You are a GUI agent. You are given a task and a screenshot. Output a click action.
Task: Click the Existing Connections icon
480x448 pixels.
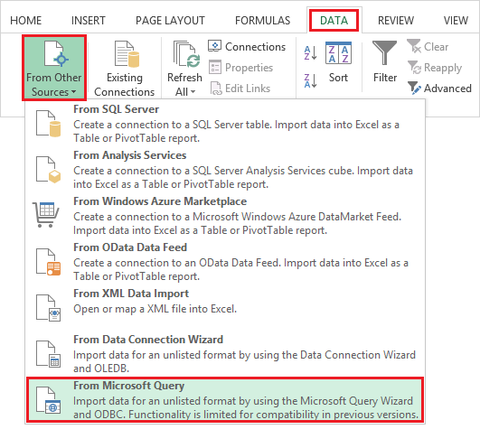point(127,54)
